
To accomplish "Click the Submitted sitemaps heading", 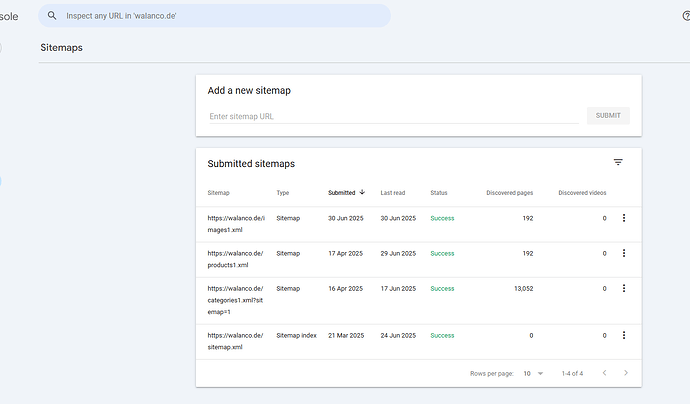I will click(251, 164).
